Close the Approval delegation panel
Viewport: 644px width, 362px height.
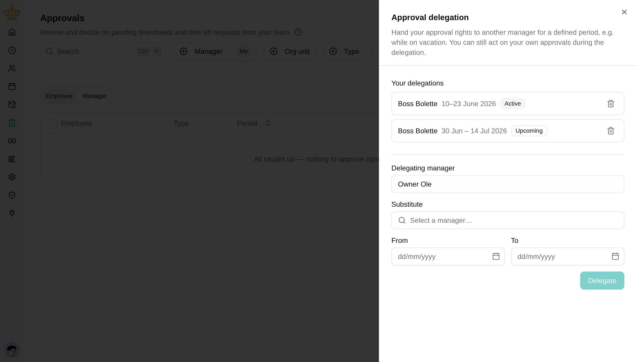624,12
